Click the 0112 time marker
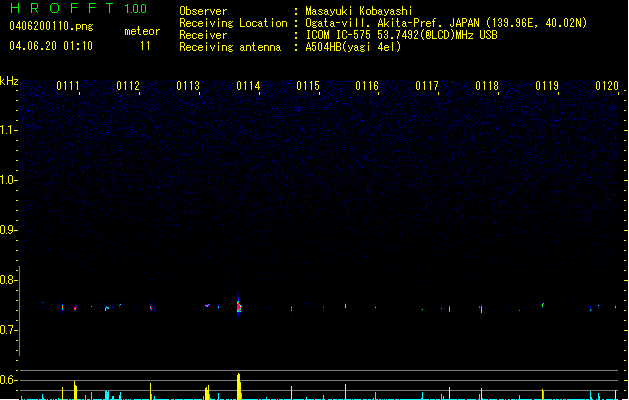The width and height of the screenshot is (629, 400). point(128,86)
